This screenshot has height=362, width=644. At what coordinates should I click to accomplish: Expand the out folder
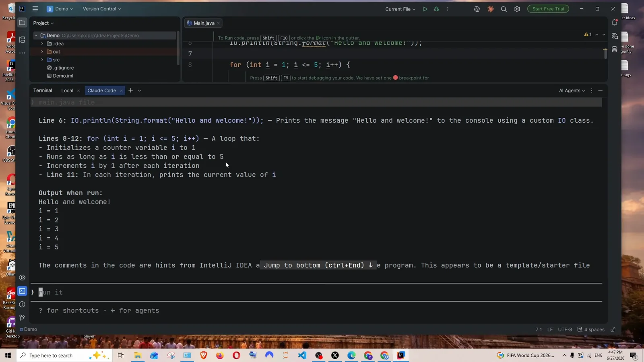point(42,51)
